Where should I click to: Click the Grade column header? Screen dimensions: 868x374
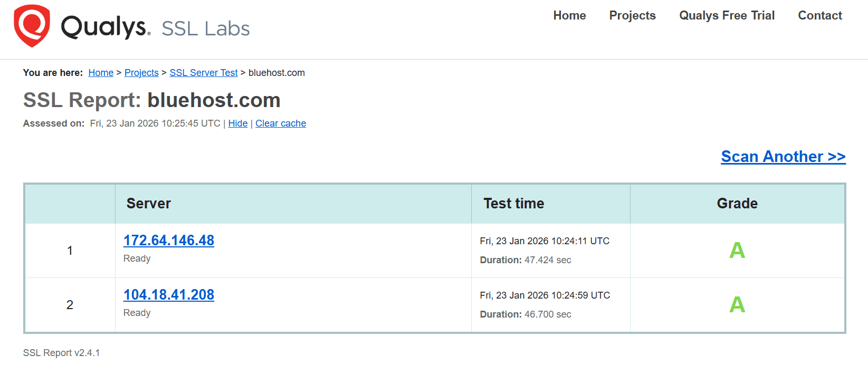coord(737,203)
